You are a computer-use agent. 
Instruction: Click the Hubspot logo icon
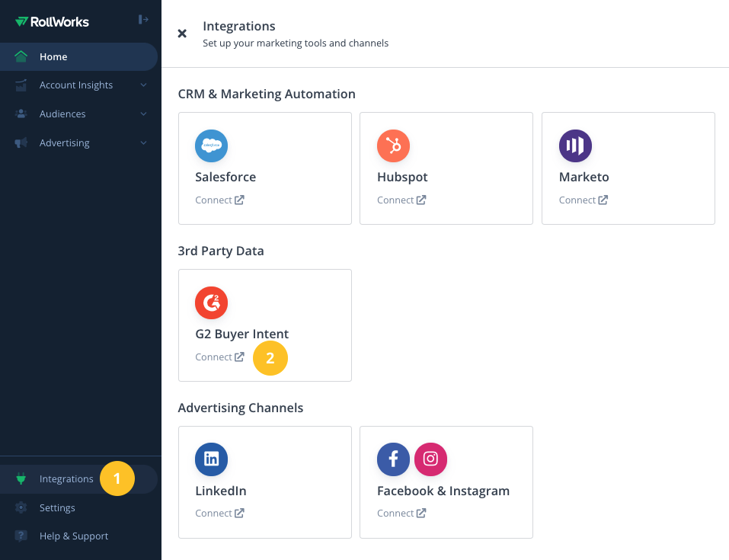point(393,146)
